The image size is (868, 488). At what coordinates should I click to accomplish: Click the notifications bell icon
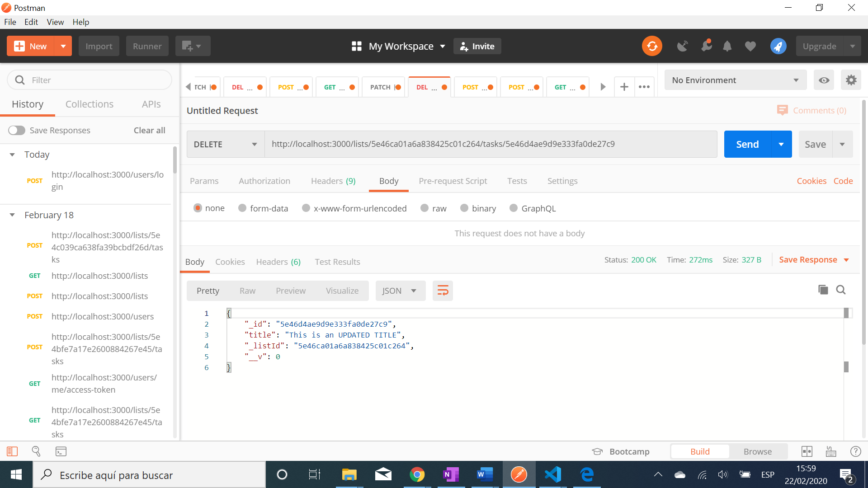[727, 46]
